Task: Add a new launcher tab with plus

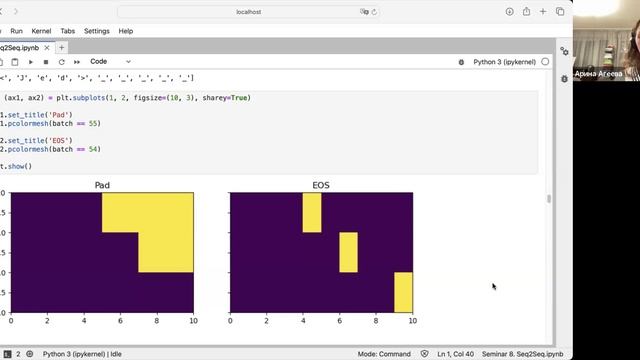Action: (x=62, y=48)
